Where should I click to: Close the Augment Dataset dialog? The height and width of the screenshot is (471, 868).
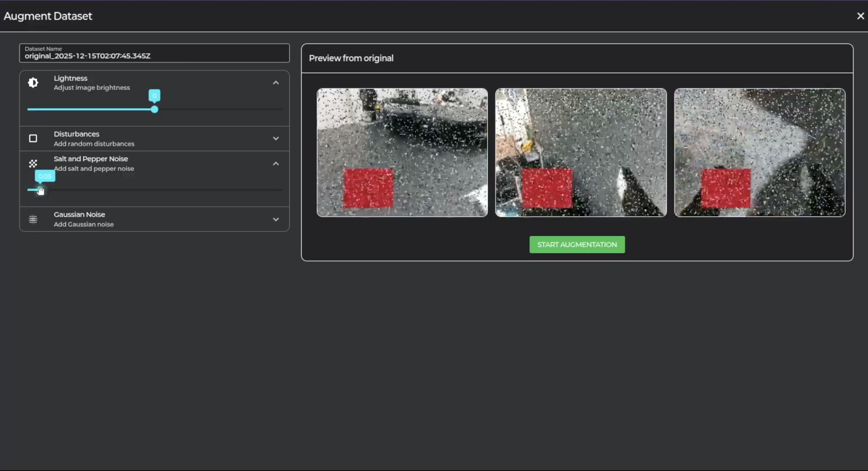click(x=860, y=16)
